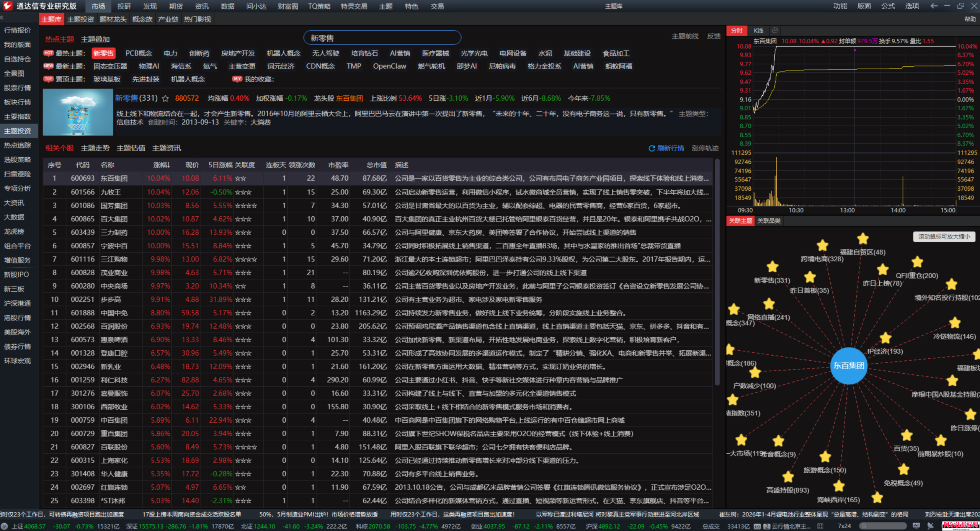This screenshot has width=980, height=531.
Task: Click the back arrow in the title bar
Action: [934, 6]
